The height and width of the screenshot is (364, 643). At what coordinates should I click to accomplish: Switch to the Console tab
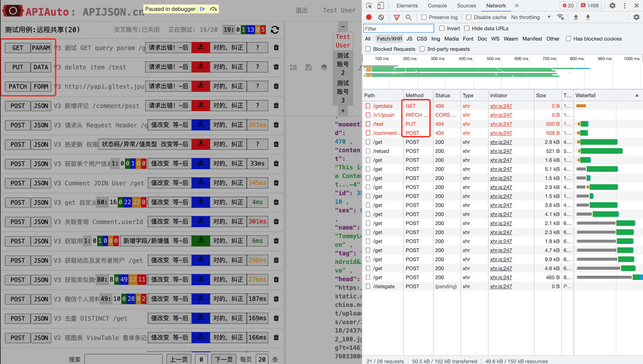(x=437, y=6)
